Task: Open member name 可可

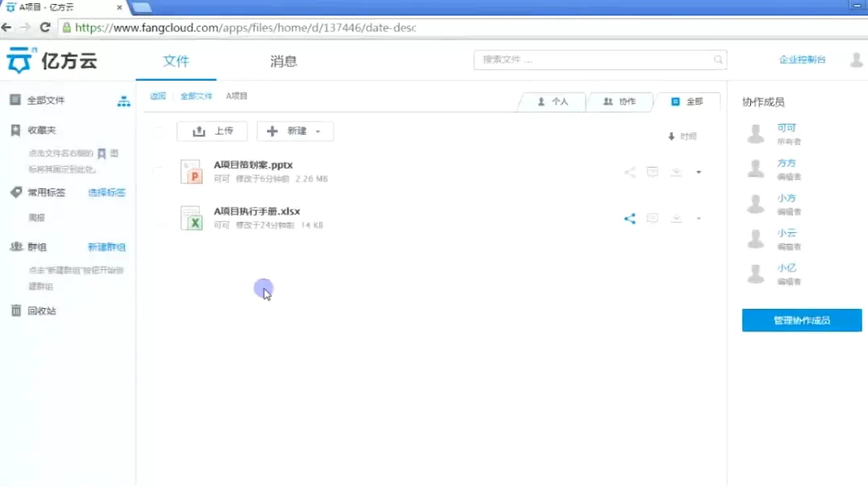Action: point(786,128)
